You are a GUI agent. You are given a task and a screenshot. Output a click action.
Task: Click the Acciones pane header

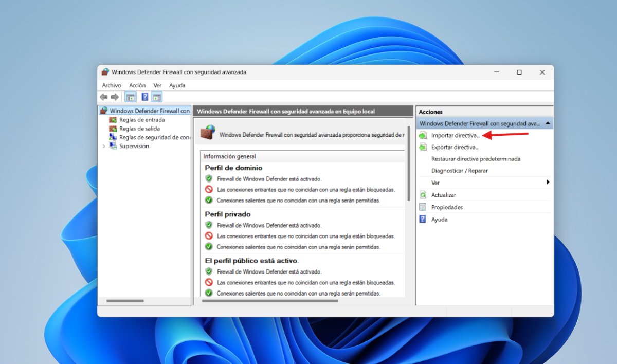click(485, 112)
